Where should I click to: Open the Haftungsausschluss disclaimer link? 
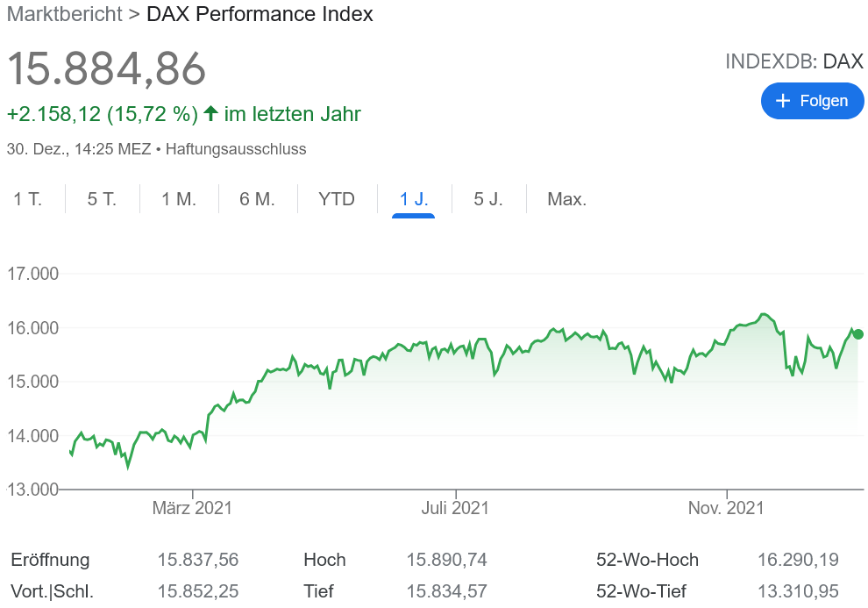pyautogui.click(x=236, y=149)
